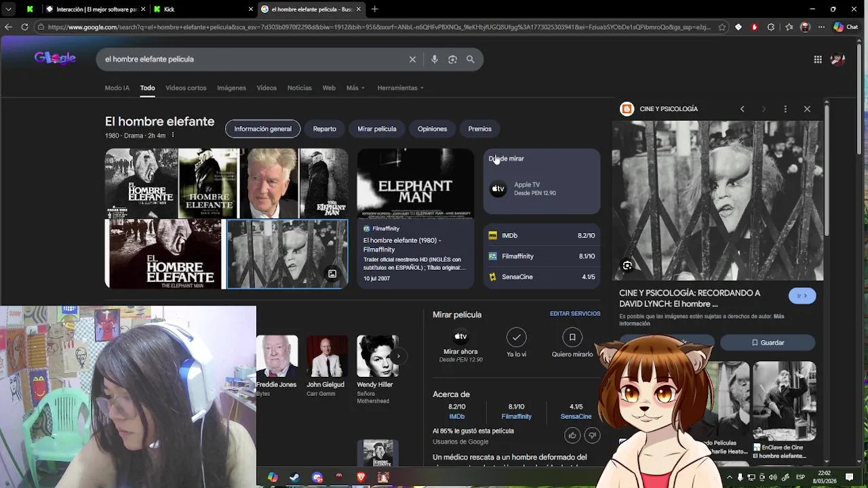
Task: Click the Ir button in preview panel
Action: pos(802,296)
